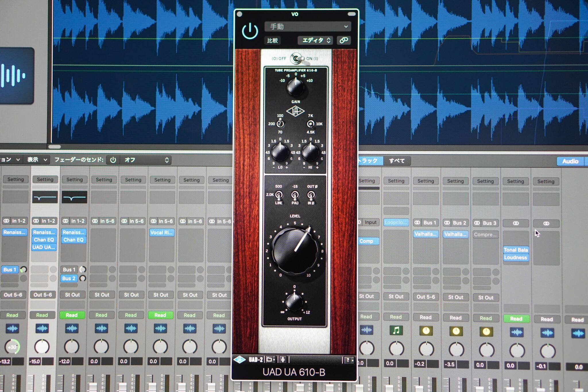Toggle the plugin power bypass button
The height and width of the screenshot is (392, 588).
click(250, 31)
